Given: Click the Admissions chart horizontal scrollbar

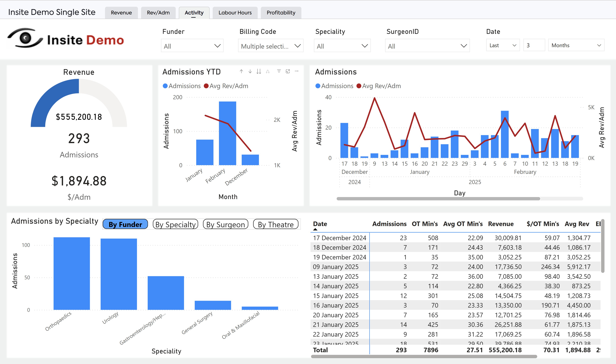Looking at the screenshot, I should (x=438, y=199).
